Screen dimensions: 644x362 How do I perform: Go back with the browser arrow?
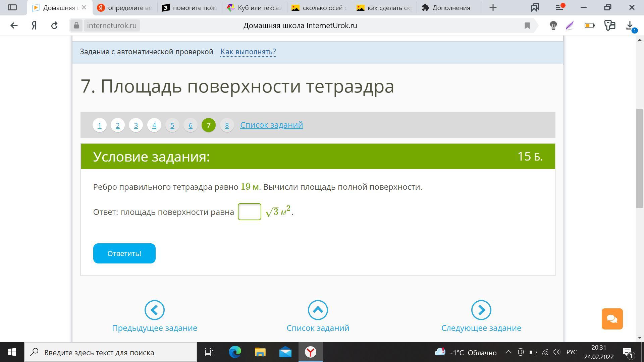14,25
